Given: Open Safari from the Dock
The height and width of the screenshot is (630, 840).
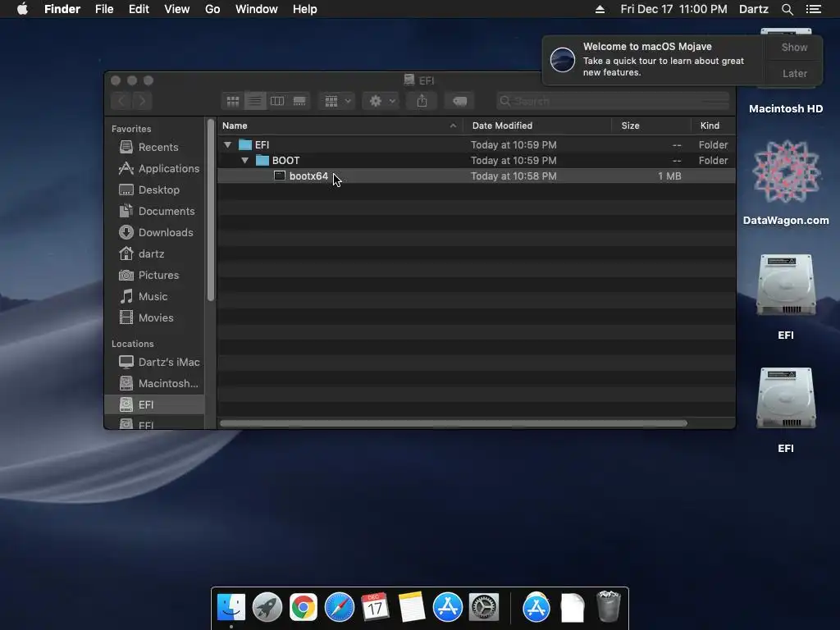Looking at the screenshot, I should (x=339, y=607).
